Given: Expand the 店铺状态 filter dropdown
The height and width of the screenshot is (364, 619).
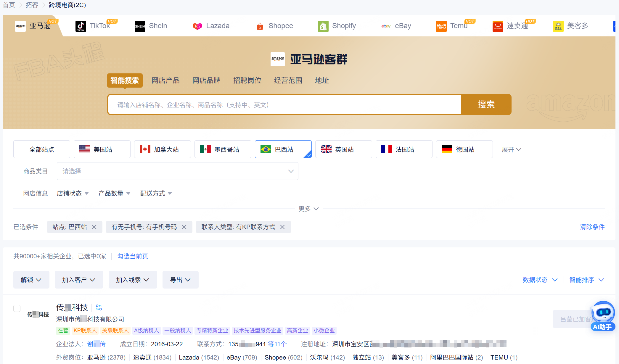Looking at the screenshot, I should click(x=73, y=193).
